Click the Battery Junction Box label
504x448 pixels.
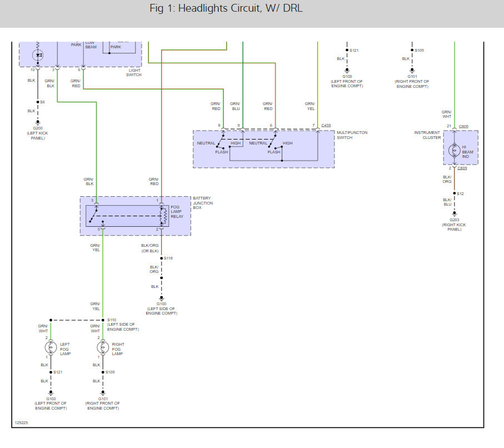click(x=203, y=203)
